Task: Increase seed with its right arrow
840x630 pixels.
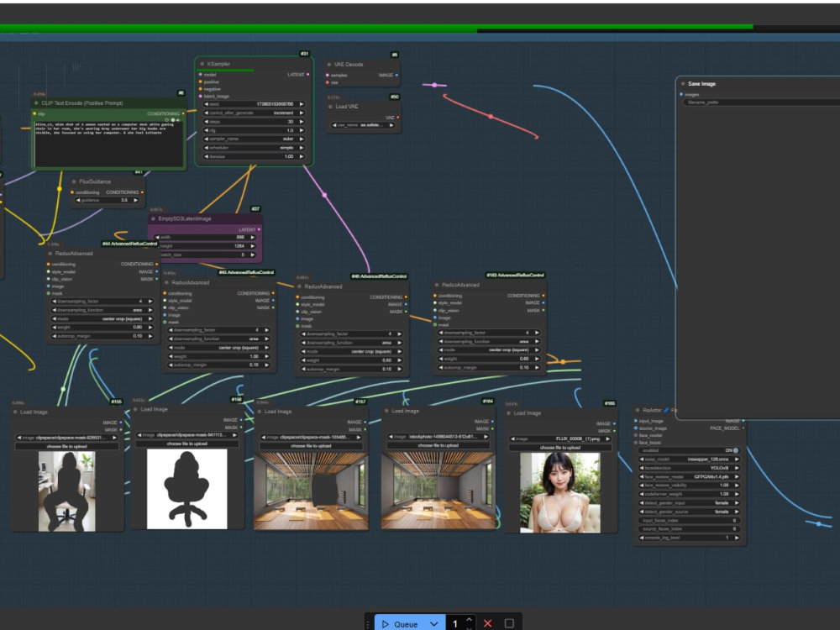Action: coord(302,104)
